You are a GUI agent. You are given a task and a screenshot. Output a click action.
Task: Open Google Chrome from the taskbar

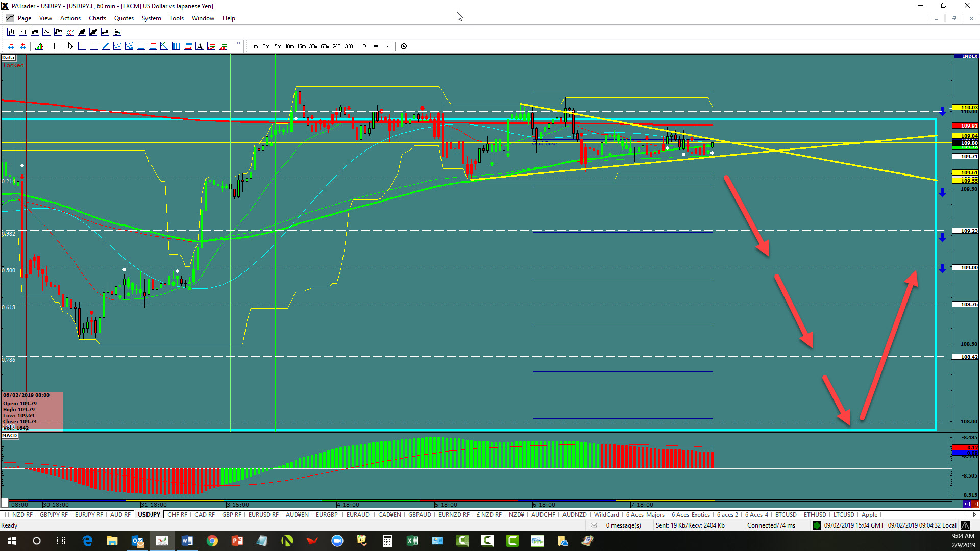[x=212, y=541]
